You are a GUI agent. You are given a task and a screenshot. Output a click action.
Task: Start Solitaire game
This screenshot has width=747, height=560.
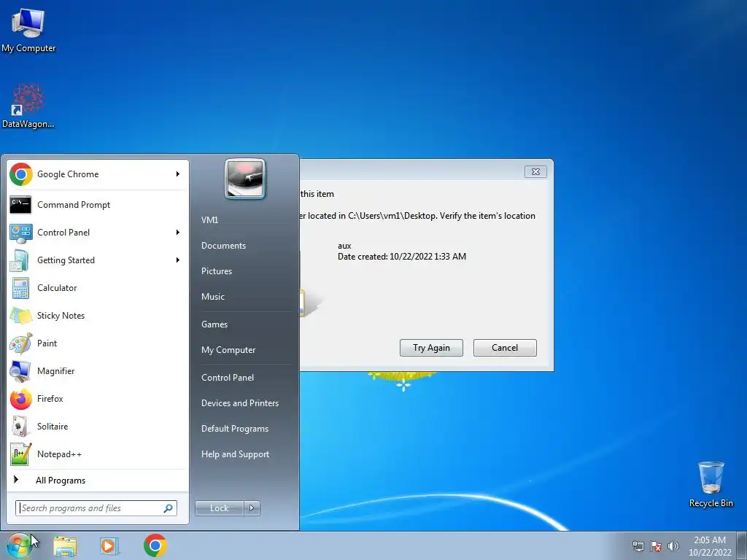point(97,426)
